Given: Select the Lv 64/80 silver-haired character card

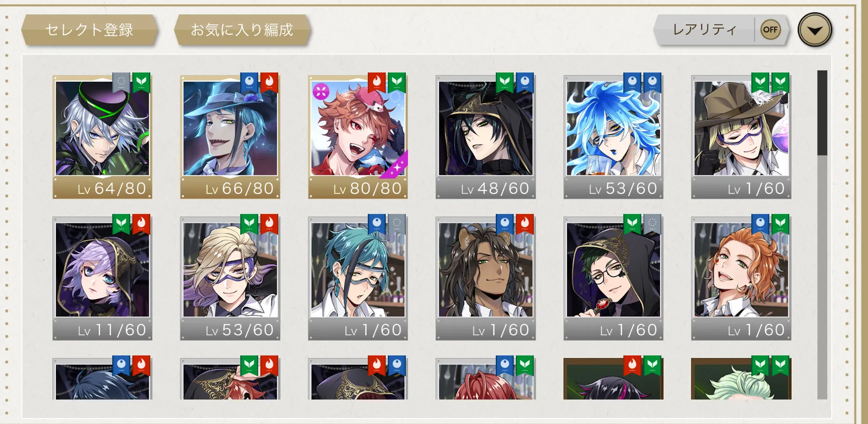Looking at the screenshot, I should (102, 137).
